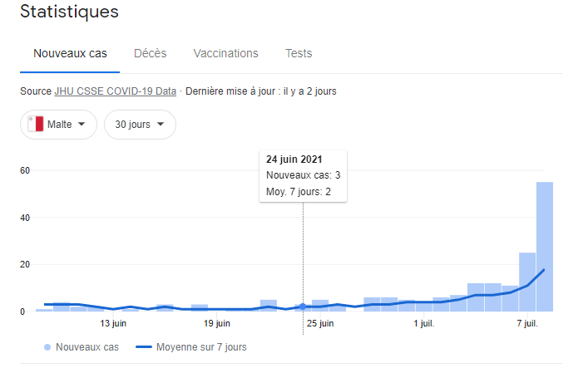
Task: Click the second-tallest bar in the chart
Action: (527, 282)
